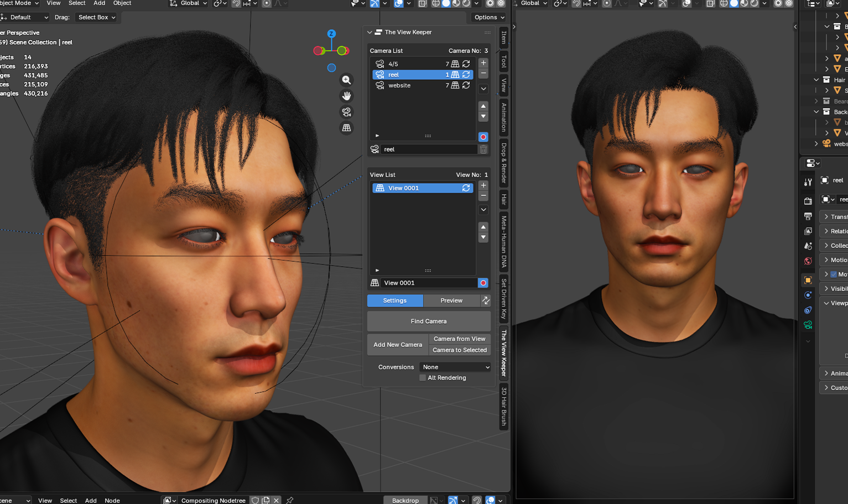
Task: Click the Find Camera button
Action: [429, 321]
